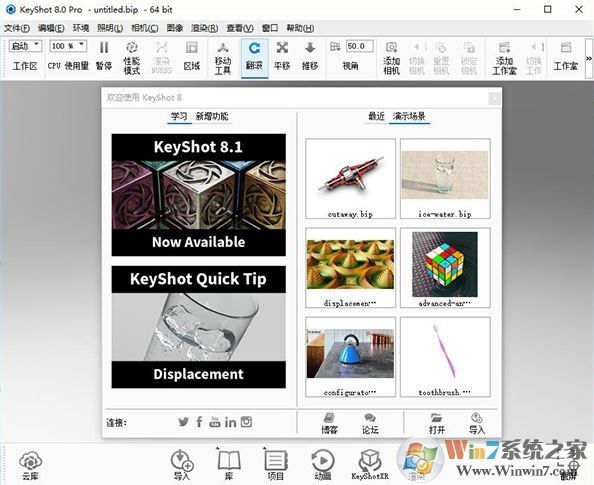Open the 项目 project panel
This screenshot has width=594, height=485.
[x=276, y=465]
